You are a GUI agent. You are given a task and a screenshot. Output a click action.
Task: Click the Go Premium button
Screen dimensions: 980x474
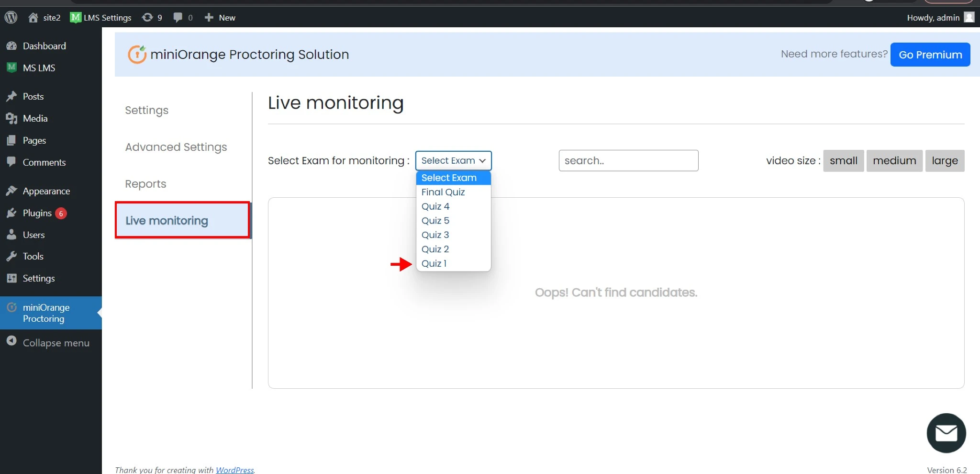point(930,55)
